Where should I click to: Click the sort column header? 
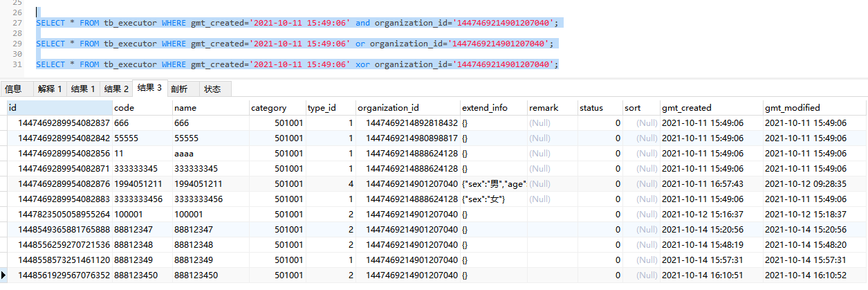pos(640,108)
